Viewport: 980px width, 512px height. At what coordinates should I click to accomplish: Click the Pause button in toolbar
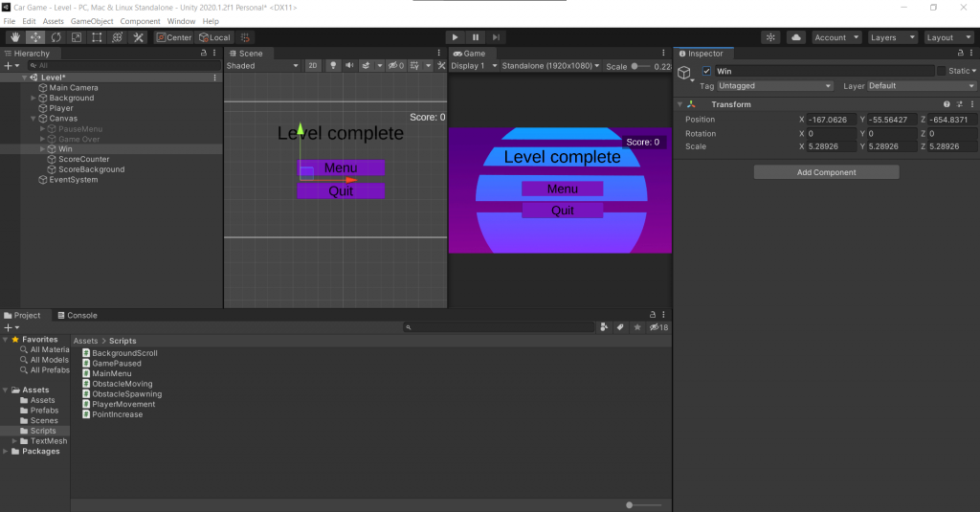475,37
